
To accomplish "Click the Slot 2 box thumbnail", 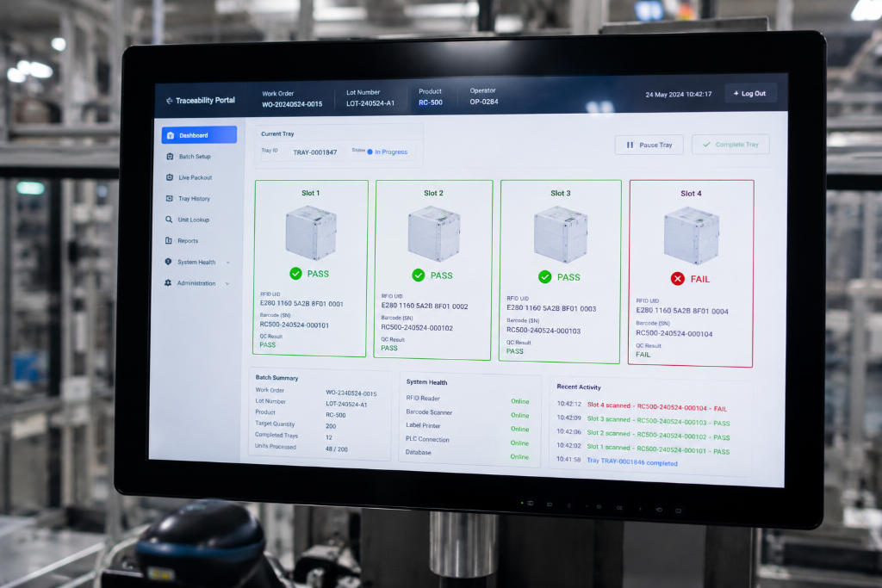I will coord(434,234).
